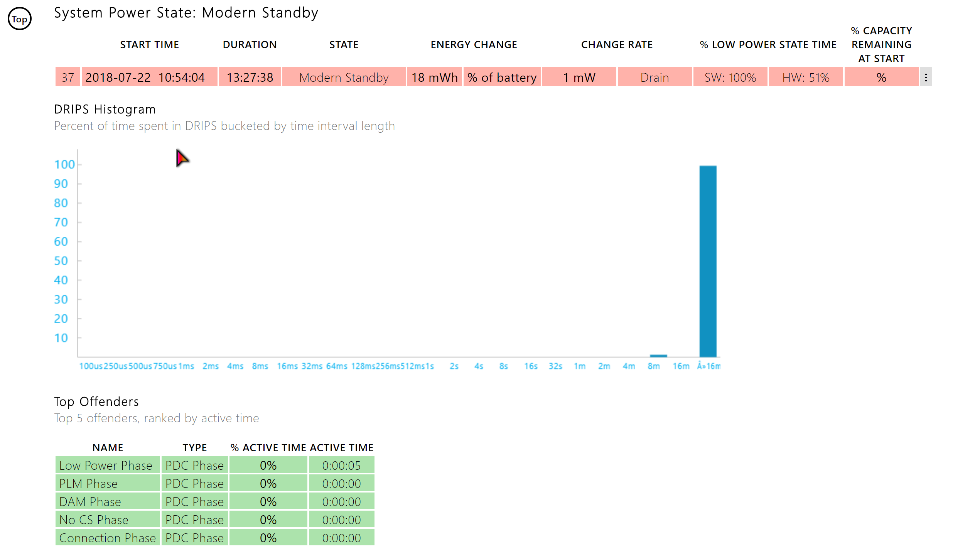Image resolution: width=975 pixels, height=560 pixels.
Task: Click the HW: 51% low power cell
Action: pos(805,78)
